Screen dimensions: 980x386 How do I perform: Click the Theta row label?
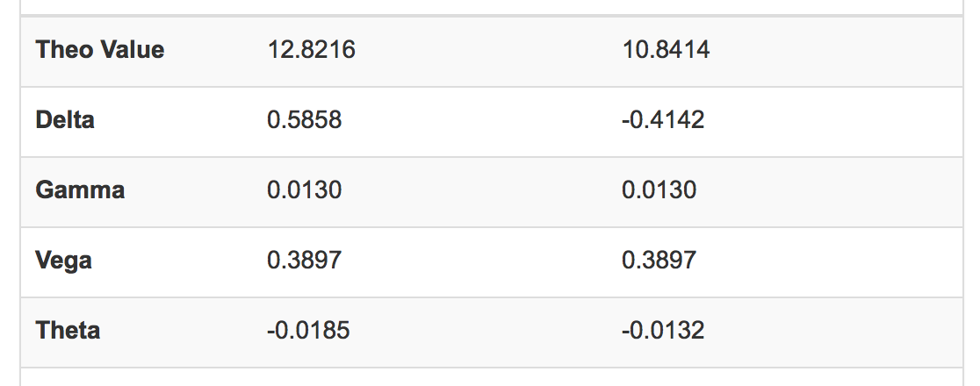click(x=68, y=331)
